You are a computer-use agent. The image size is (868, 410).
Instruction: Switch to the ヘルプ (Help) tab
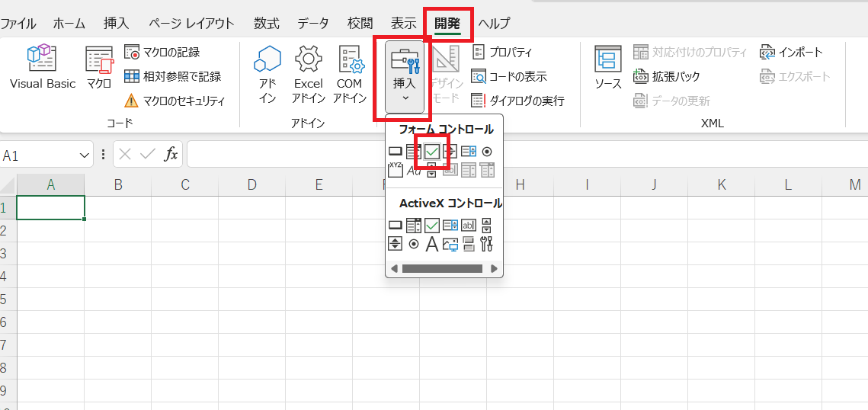(494, 23)
